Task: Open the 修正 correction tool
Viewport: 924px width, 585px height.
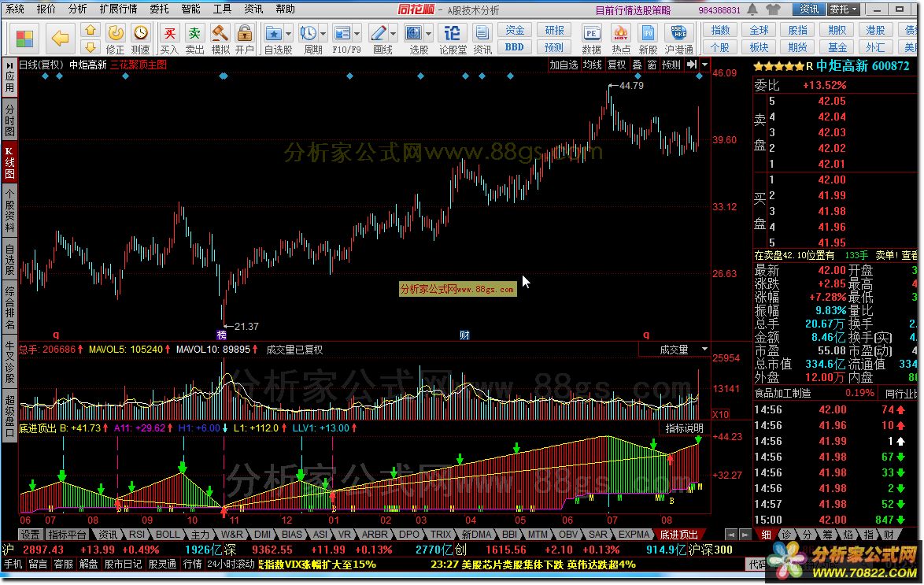Action: [116, 39]
